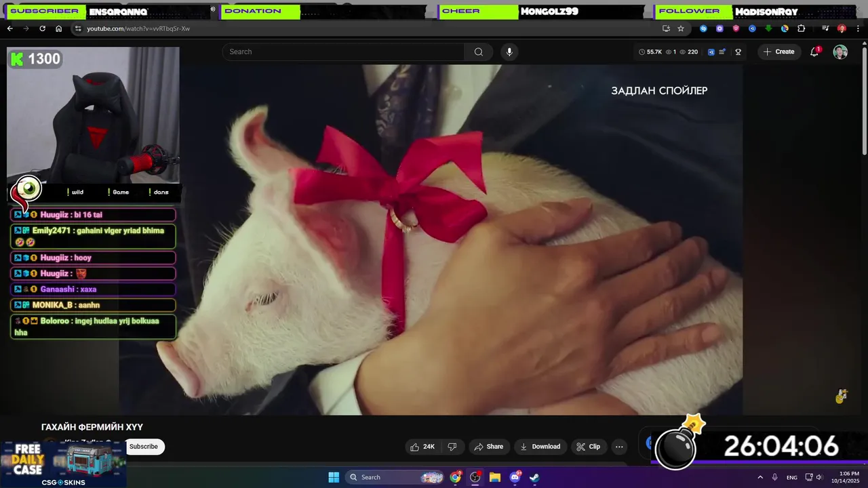This screenshot has height=488, width=868.
Task: Open the browser home page
Action: pos(58,28)
